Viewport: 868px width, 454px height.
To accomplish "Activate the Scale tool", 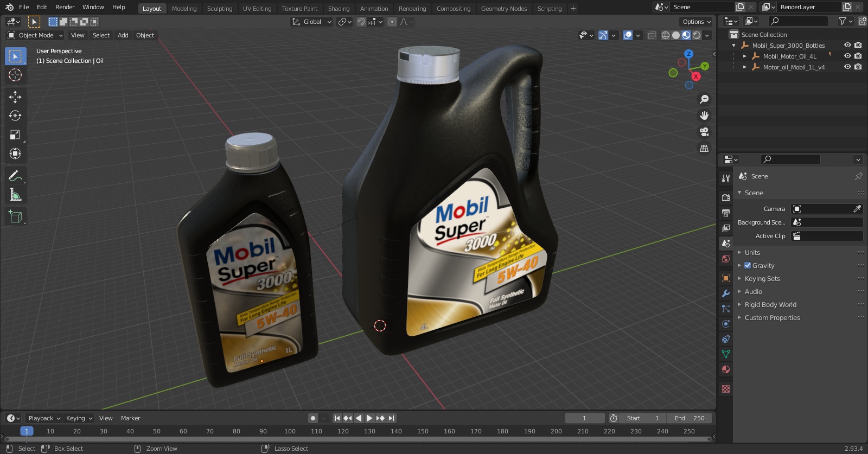I will 15,135.
